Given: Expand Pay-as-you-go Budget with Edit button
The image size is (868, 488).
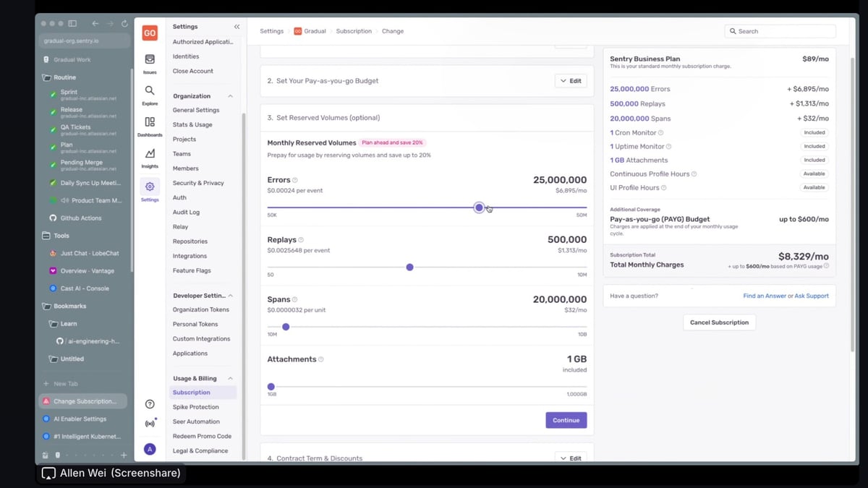Looking at the screenshot, I should click(x=571, y=81).
